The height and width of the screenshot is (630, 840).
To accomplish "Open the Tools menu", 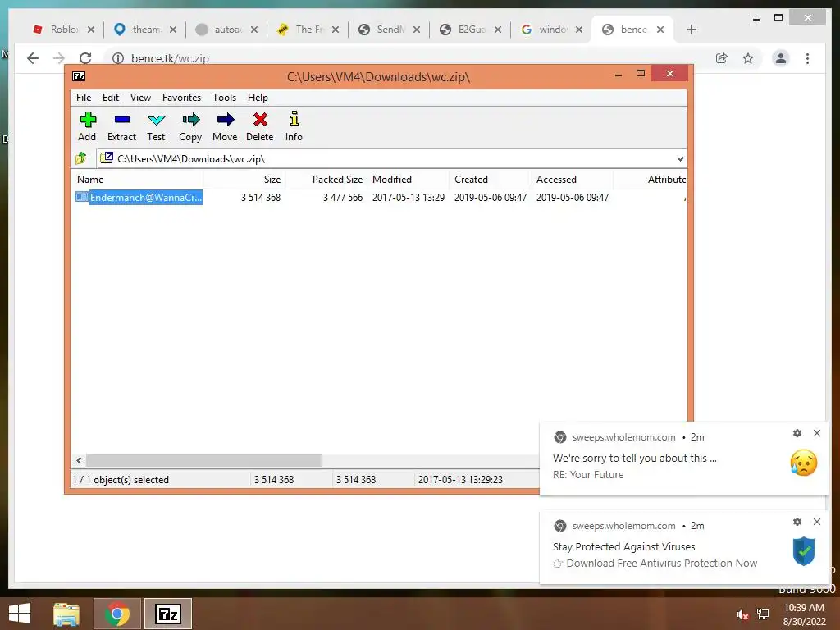I will [x=224, y=98].
